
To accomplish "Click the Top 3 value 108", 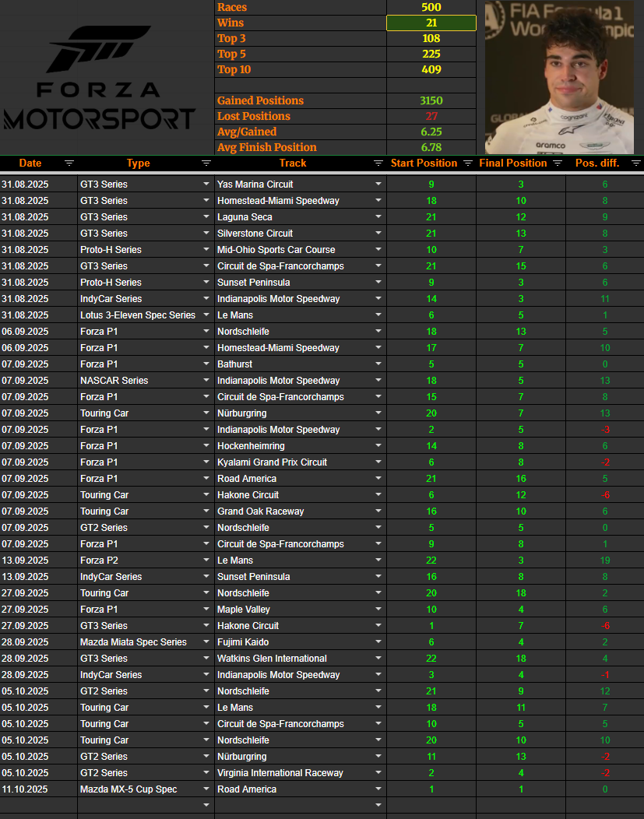I will pyautogui.click(x=431, y=39).
